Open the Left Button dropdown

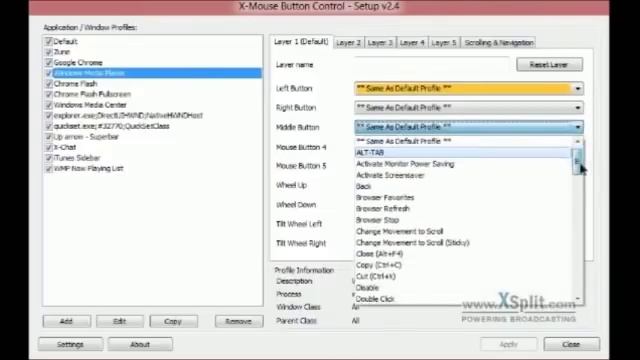click(469, 89)
